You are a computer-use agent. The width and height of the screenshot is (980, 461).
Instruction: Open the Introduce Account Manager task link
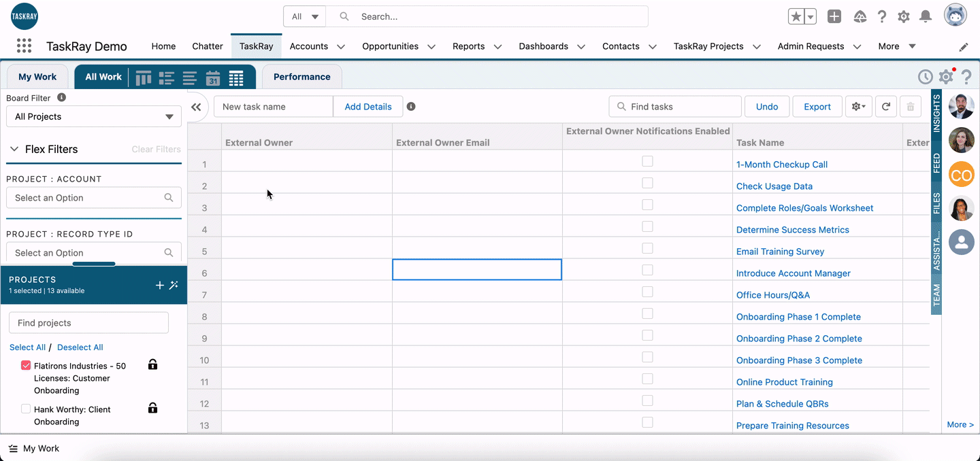[794, 273]
